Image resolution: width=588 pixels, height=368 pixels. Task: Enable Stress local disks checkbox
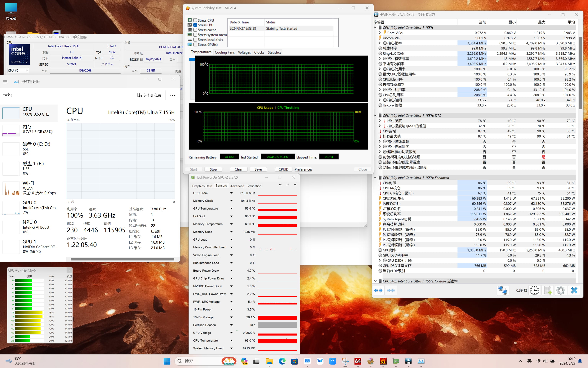click(195, 40)
